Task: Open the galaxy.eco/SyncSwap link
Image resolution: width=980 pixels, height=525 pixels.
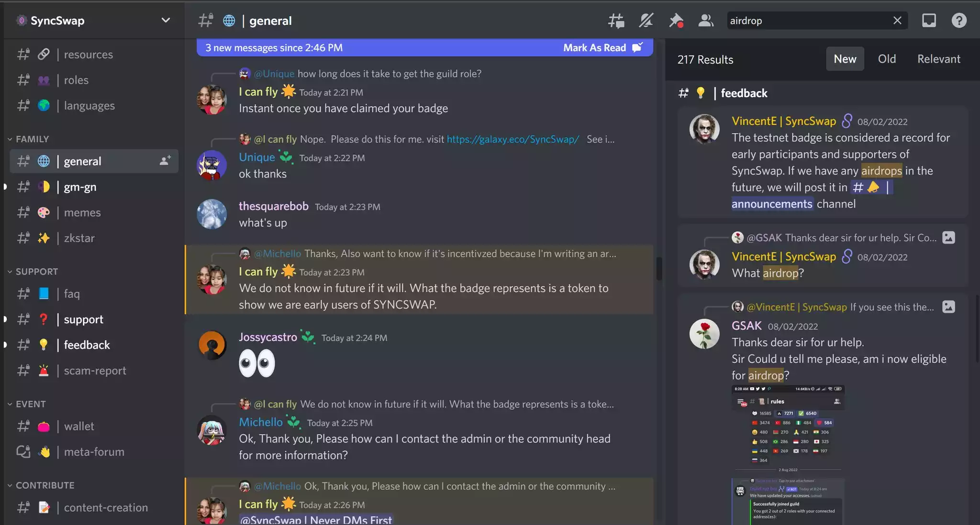Action: point(512,139)
